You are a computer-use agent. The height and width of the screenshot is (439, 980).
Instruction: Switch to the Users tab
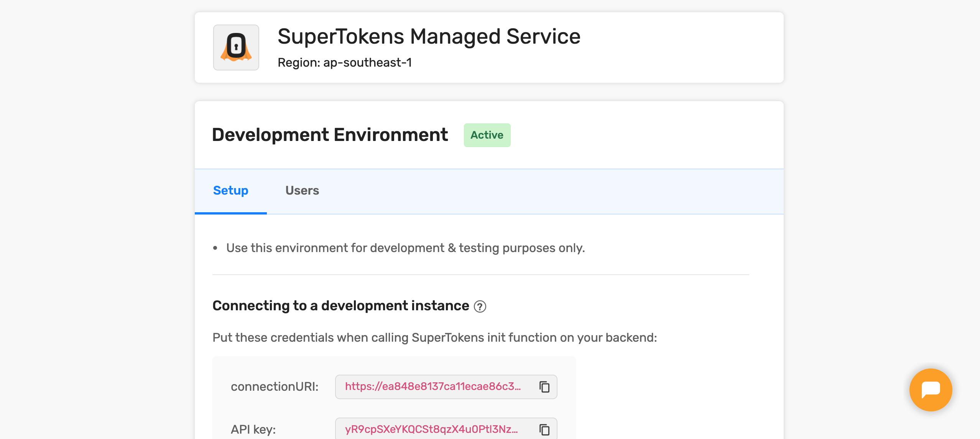tap(302, 191)
